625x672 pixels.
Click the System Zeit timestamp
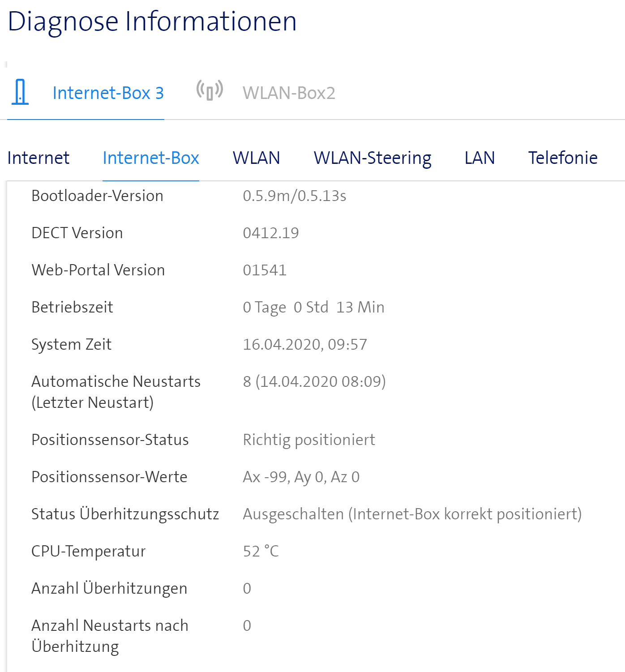click(x=305, y=344)
